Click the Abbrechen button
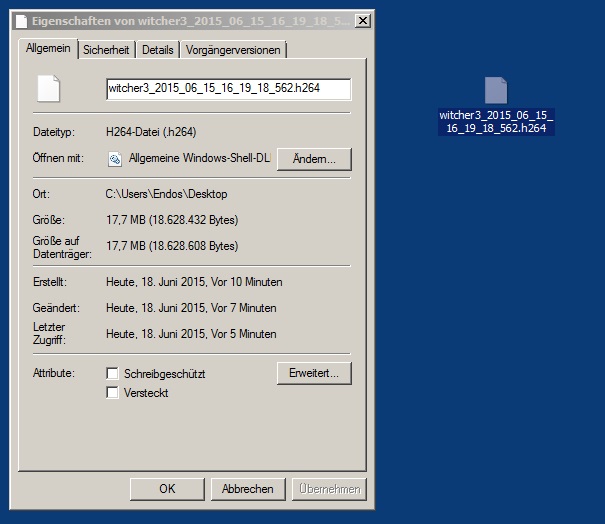605x524 pixels. click(248, 489)
